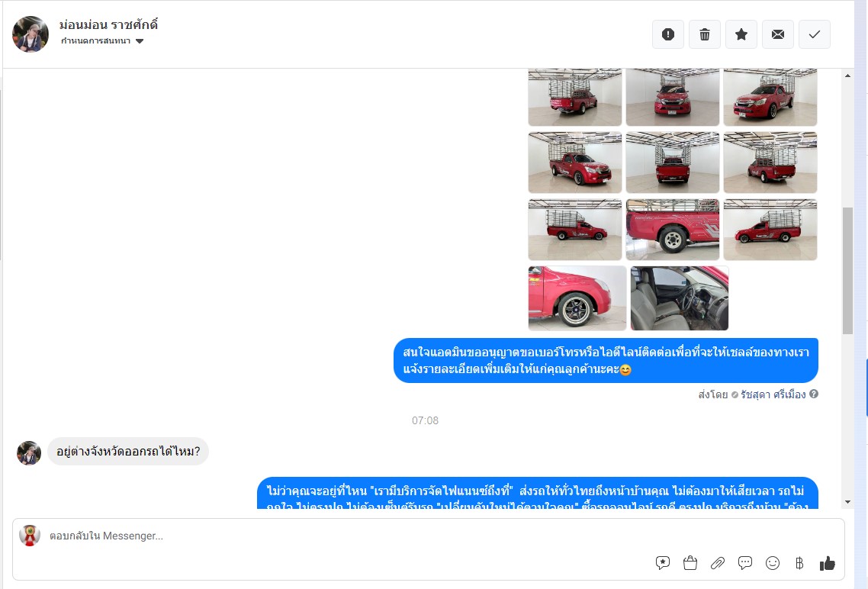Star this conversation for follow-up
The width and height of the screenshot is (868, 589).
coord(741,34)
